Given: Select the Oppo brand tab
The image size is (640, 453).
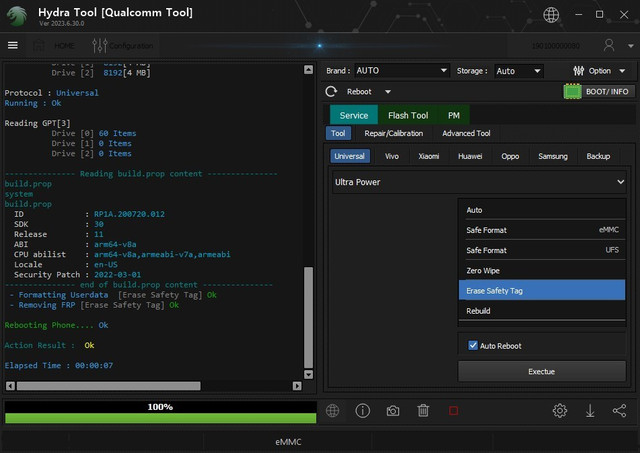Looking at the screenshot, I should tap(510, 156).
